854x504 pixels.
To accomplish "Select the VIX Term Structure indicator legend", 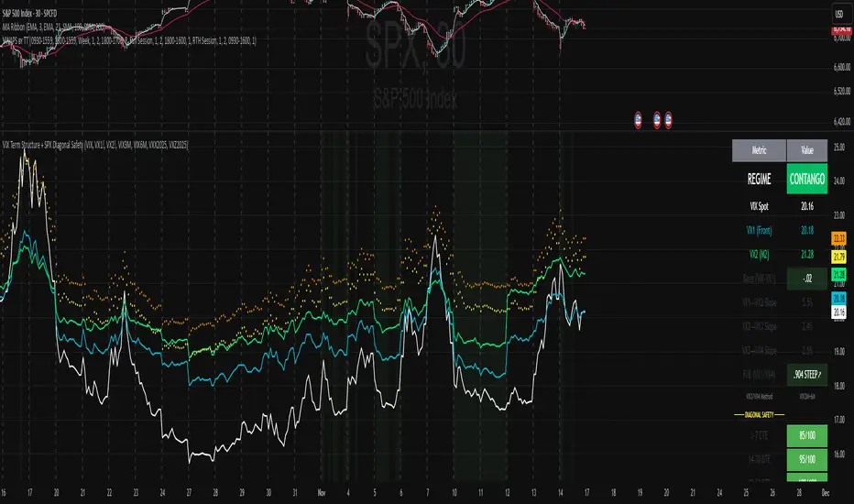I will coord(94,145).
